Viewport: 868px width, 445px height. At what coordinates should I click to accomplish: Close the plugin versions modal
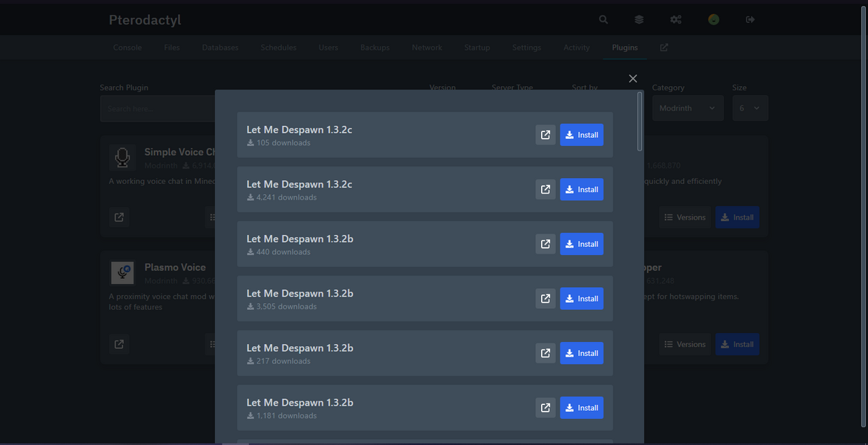(x=632, y=78)
